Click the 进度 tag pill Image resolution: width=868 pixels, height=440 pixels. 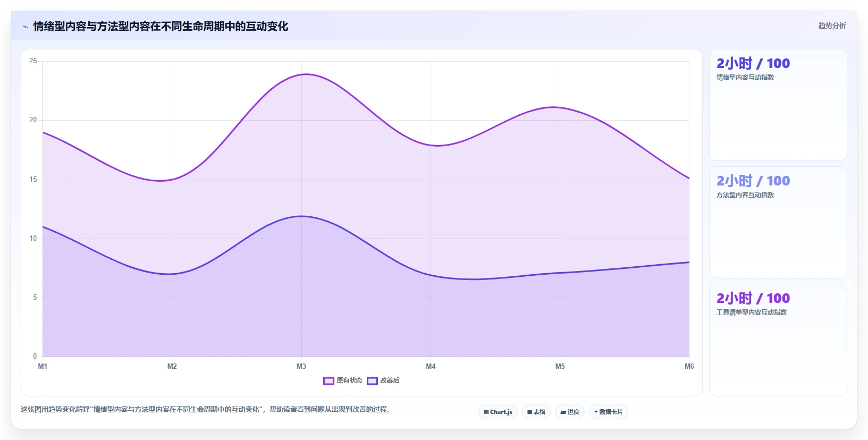tap(570, 412)
